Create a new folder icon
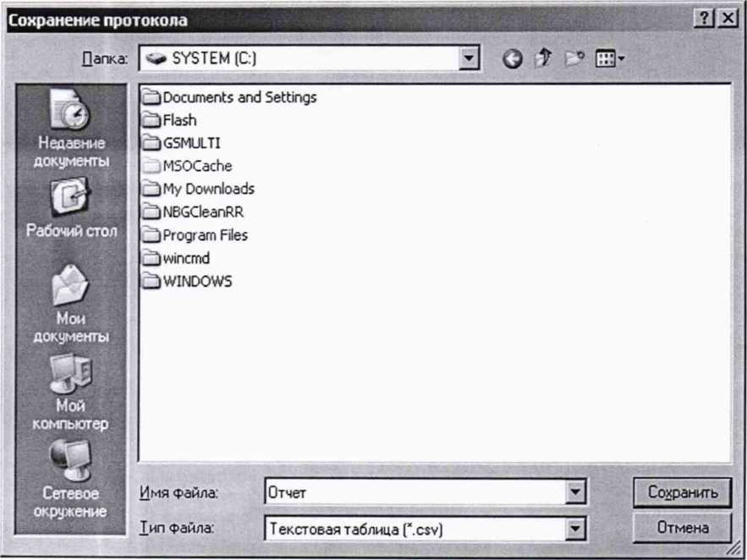The image size is (747, 560). pyautogui.click(x=574, y=59)
